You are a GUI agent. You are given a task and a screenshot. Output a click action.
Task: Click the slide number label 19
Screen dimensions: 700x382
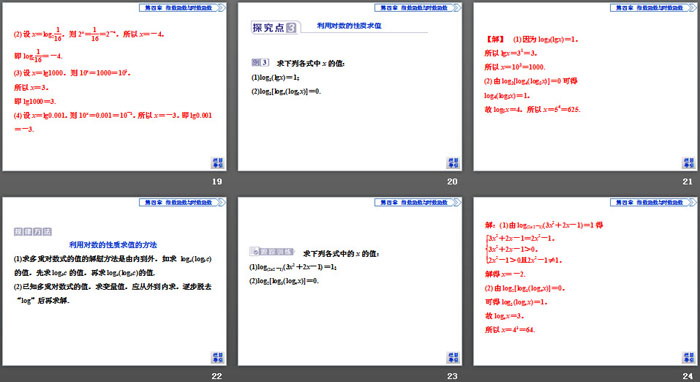point(217,181)
